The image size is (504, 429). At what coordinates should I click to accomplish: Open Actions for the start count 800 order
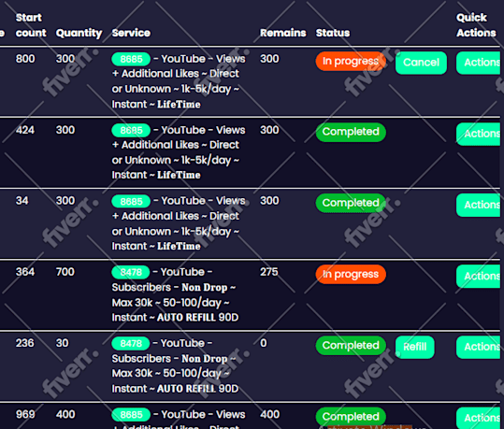tap(480, 63)
